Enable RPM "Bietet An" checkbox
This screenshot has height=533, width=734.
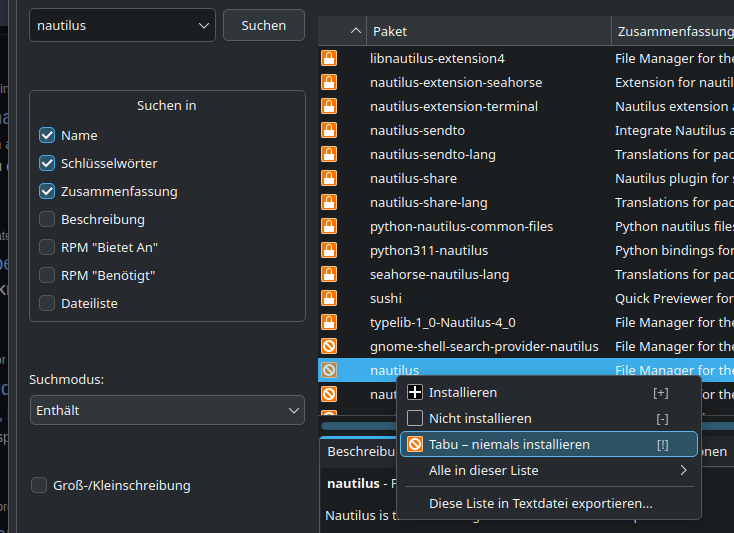pos(47,247)
